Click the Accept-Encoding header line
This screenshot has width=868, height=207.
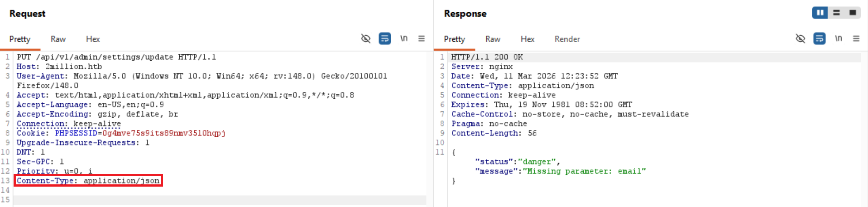click(97, 114)
